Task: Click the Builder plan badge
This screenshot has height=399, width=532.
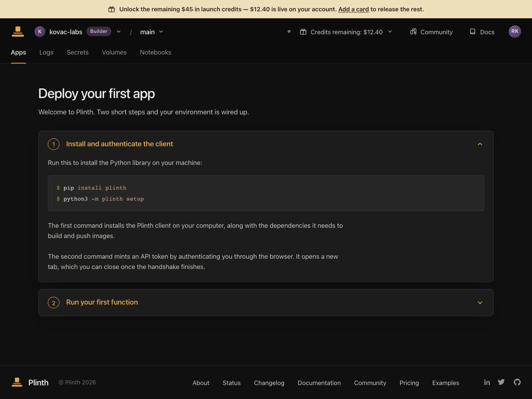Action: coord(99,31)
